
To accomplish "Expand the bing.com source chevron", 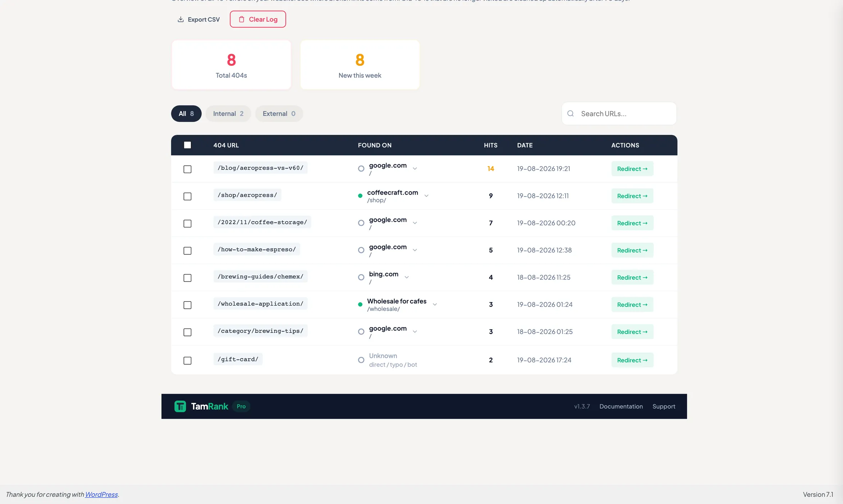I will tap(407, 277).
